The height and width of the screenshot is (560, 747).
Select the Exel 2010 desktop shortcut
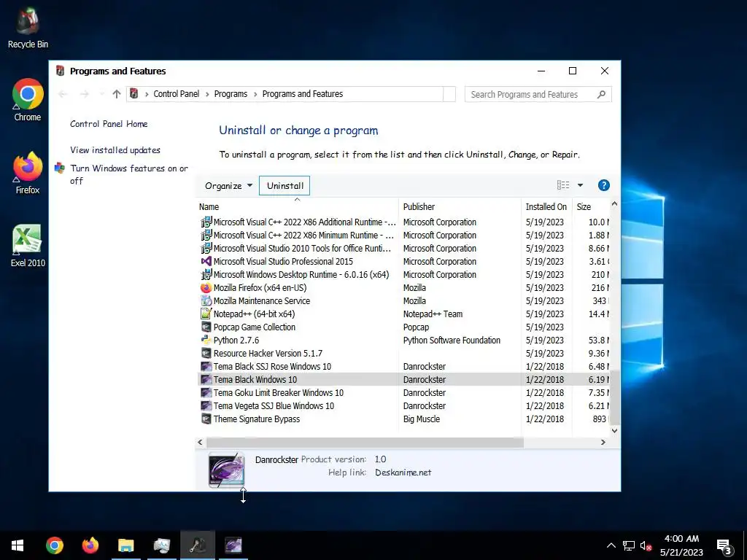click(x=28, y=246)
